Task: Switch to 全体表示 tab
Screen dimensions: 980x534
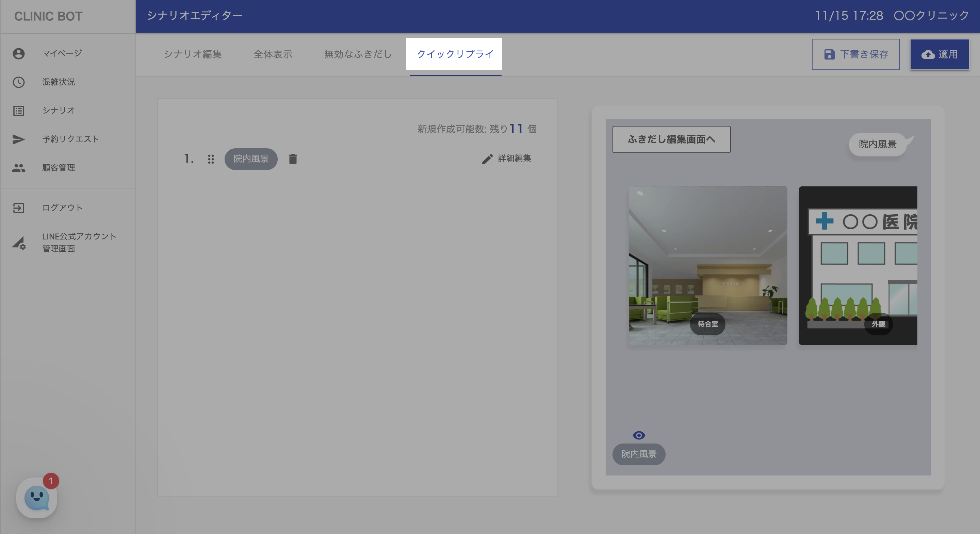Action: click(273, 54)
